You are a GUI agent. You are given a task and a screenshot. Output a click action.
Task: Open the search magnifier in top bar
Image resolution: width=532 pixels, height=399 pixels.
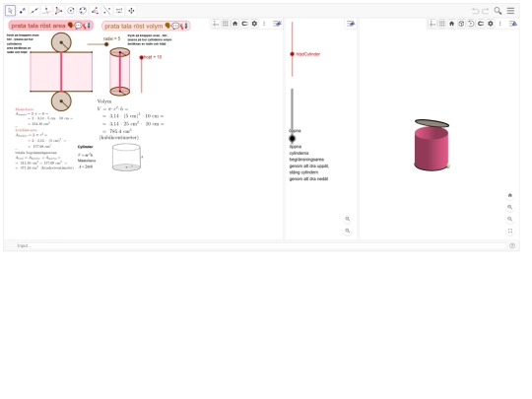[498, 11]
